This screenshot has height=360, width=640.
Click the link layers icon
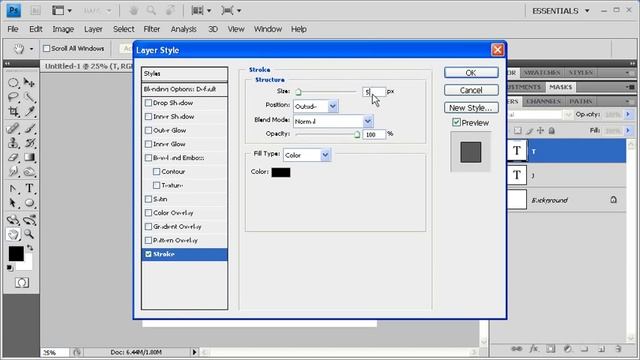517,349
